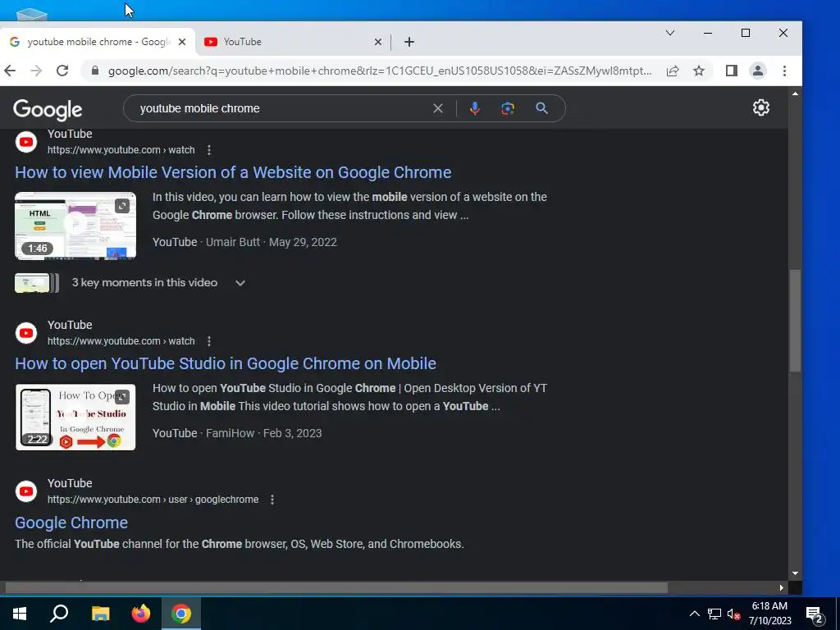Show hidden system tray icons

(x=694, y=614)
